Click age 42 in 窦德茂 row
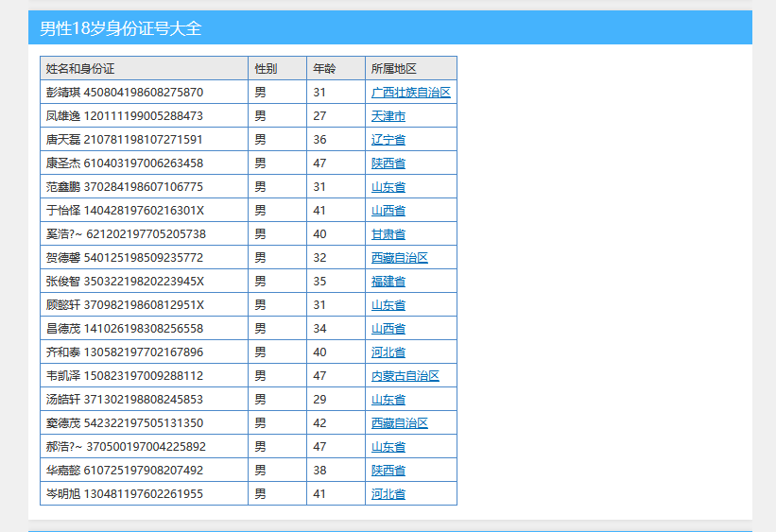776x532 pixels. click(x=336, y=423)
